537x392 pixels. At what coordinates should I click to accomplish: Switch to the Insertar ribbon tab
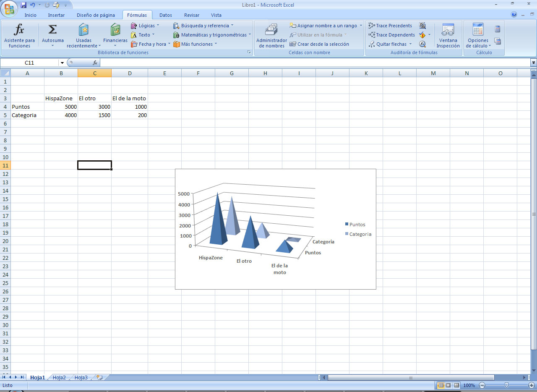click(56, 15)
